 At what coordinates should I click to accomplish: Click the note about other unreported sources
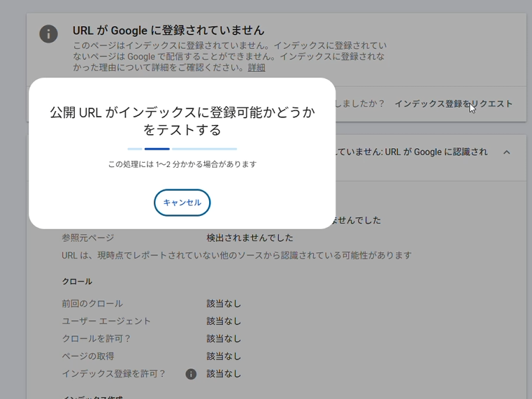pyautogui.click(x=236, y=255)
